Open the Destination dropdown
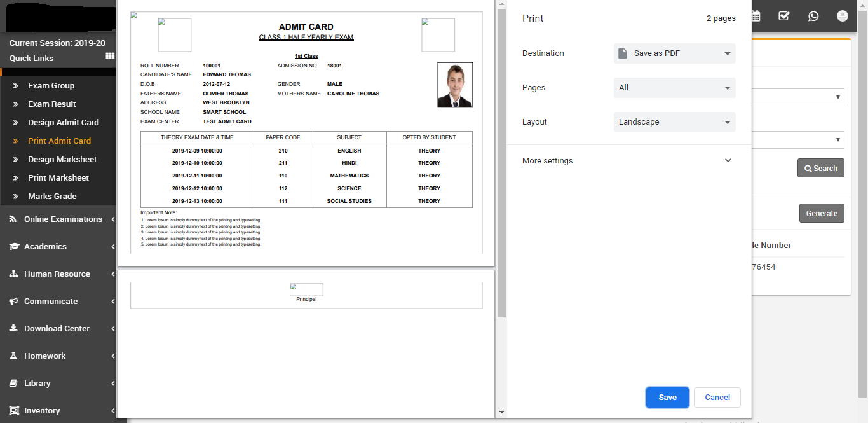868x423 pixels. pyautogui.click(x=674, y=53)
